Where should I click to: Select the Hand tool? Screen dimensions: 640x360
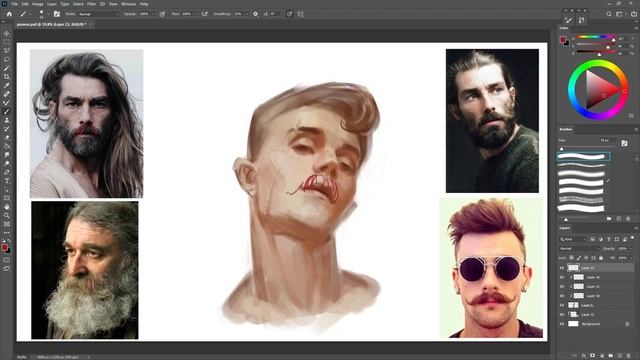(x=7, y=207)
